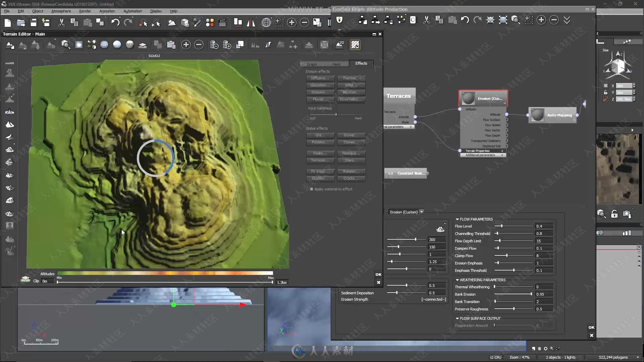Click the Graph tab in function editor
The height and width of the screenshot is (362, 644).
(311, 63)
